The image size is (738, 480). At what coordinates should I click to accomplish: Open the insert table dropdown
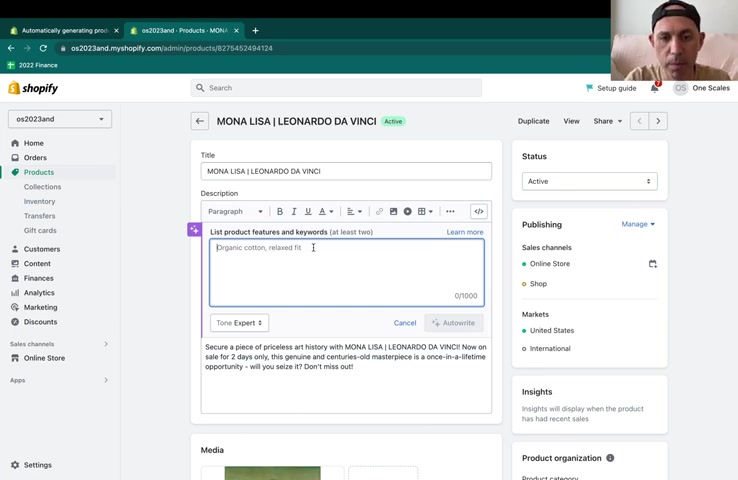pyautogui.click(x=425, y=212)
